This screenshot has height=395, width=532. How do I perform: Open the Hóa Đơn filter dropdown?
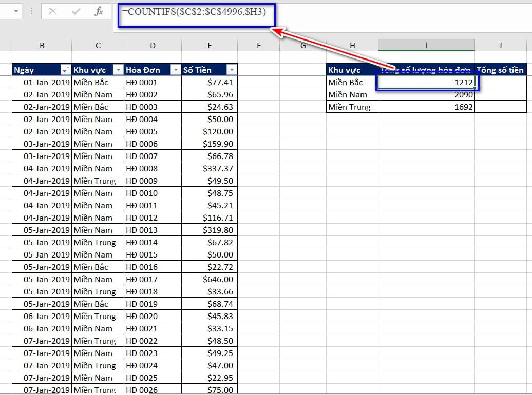[x=176, y=70]
